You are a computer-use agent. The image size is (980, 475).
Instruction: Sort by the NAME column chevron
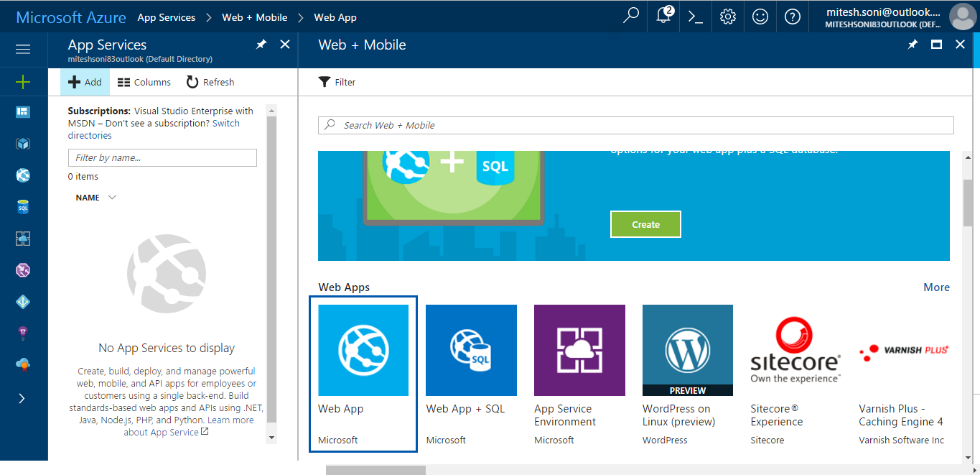112,198
